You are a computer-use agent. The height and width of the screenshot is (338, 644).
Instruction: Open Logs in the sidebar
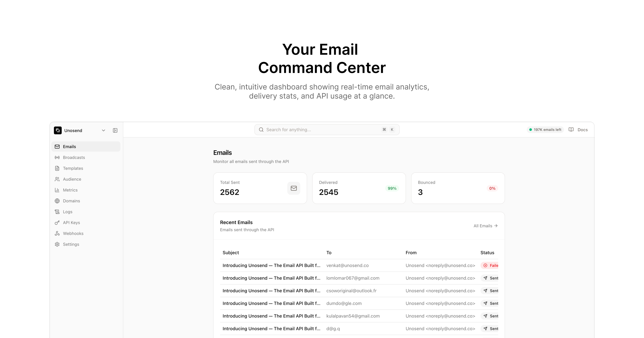click(x=67, y=212)
